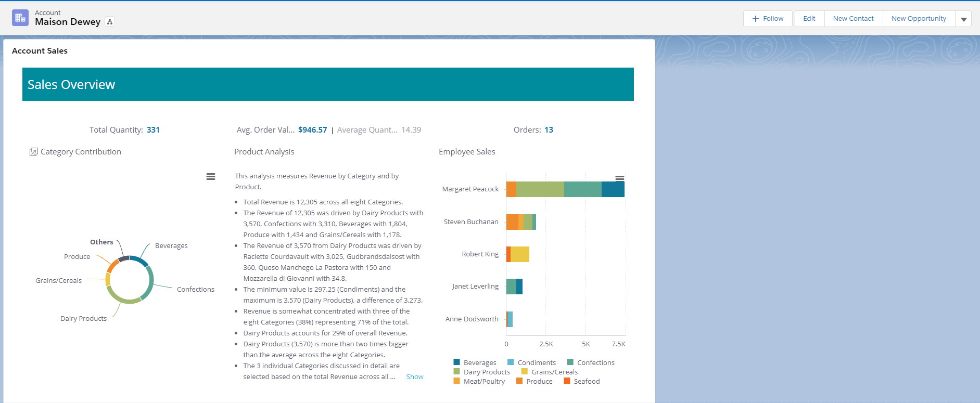Toggle Confections legend swatch
The width and height of the screenshot is (980, 403).
click(x=570, y=362)
